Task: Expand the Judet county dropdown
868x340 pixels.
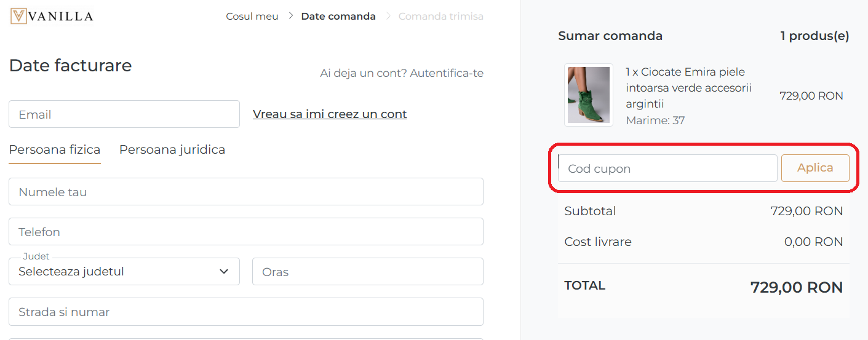Action: click(x=123, y=272)
